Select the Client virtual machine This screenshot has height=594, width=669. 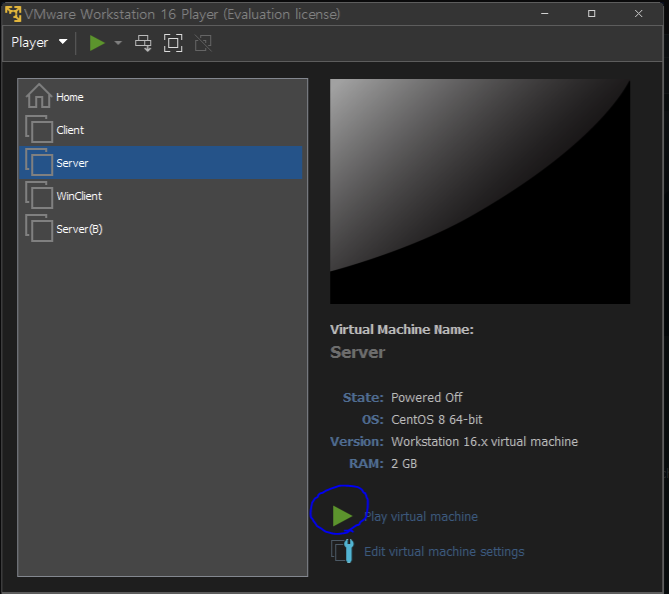160,130
